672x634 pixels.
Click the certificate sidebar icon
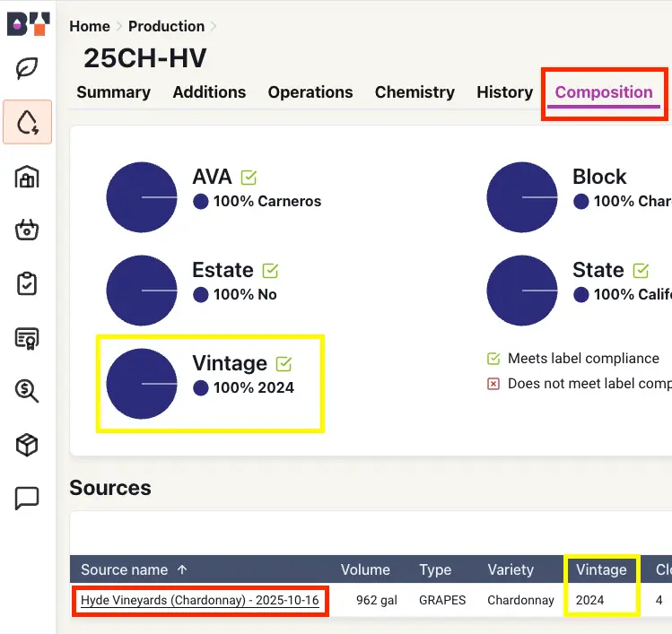[27, 337]
